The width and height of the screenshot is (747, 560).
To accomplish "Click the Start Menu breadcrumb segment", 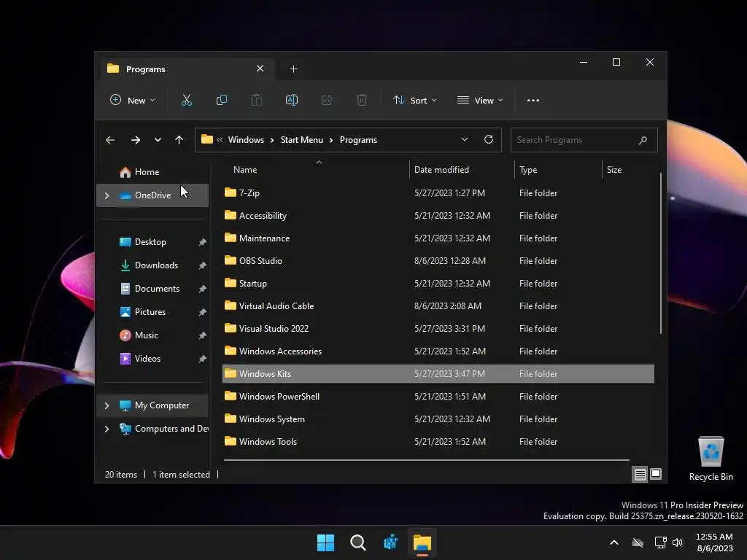I will pyautogui.click(x=301, y=140).
